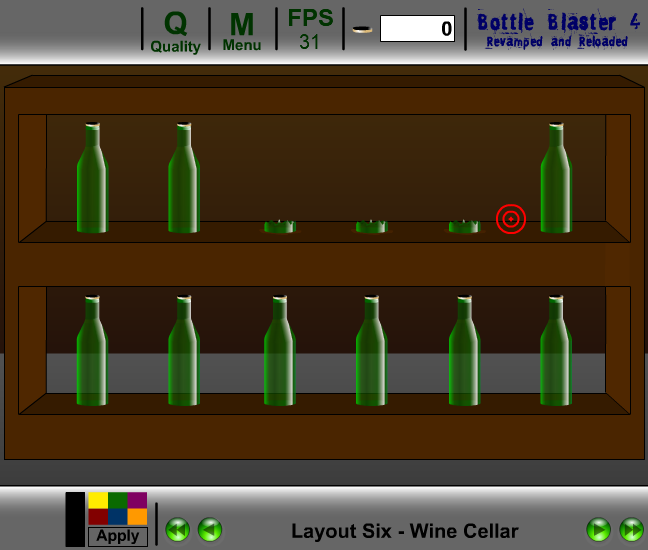The height and width of the screenshot is (550, 648).
Task: Click the black current color preview box
Action: [75, 519]
